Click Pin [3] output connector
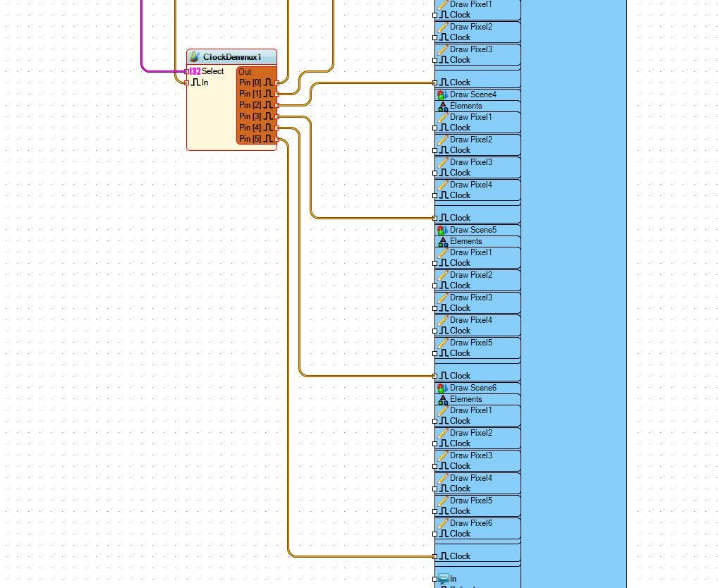This screenshot has height=588, width=718. pos(277,117)
